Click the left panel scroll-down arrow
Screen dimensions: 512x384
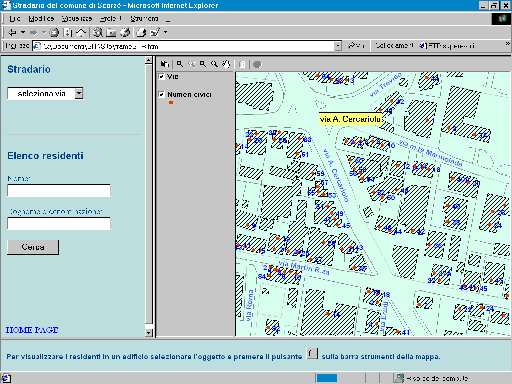tap(149, 332)
